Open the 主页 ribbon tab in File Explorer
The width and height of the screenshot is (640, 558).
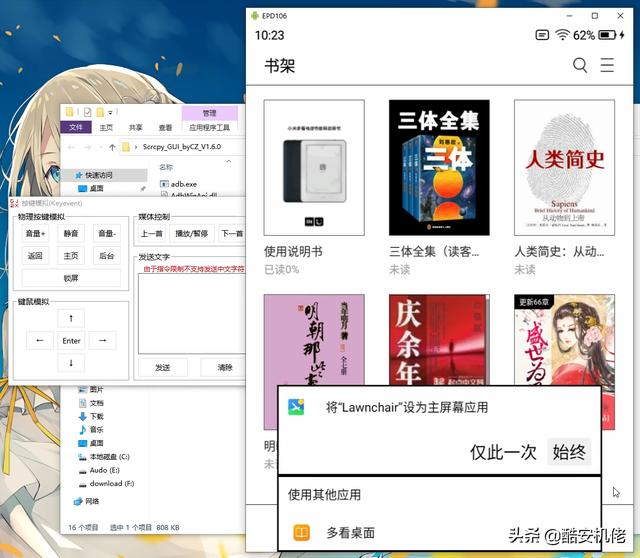pyautogui.click(x=106, y=127)
